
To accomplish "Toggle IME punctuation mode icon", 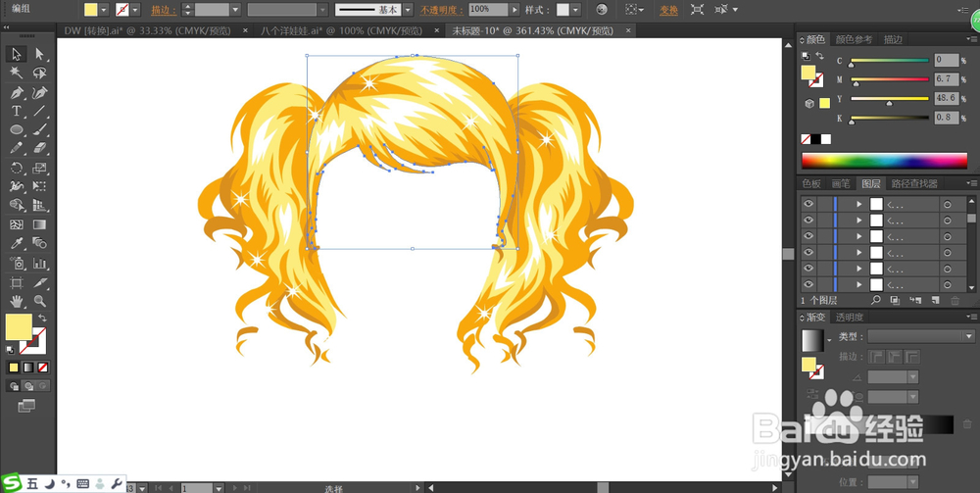I will [66, 483].
